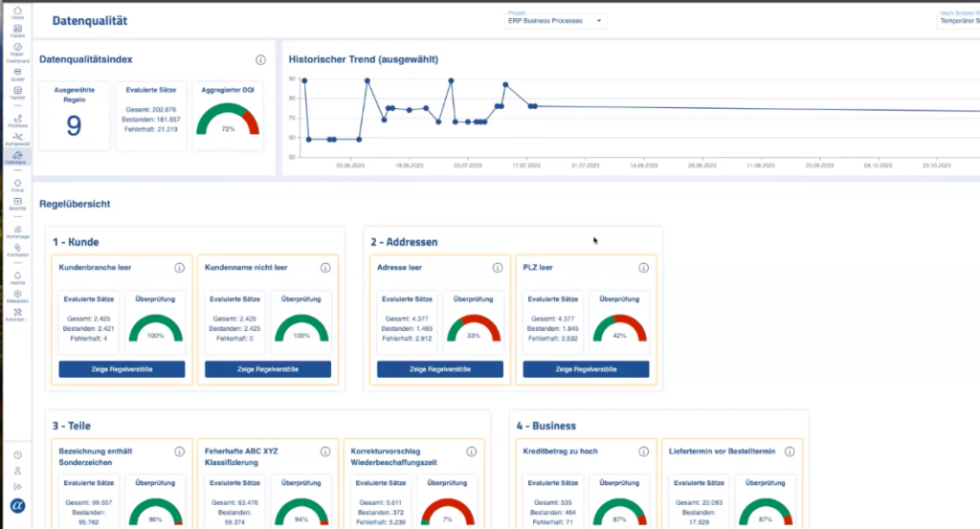Click Zeige Regelverstöße under PLZ leer
This screenshot has height=529, width=980.
tap(586, 369)
